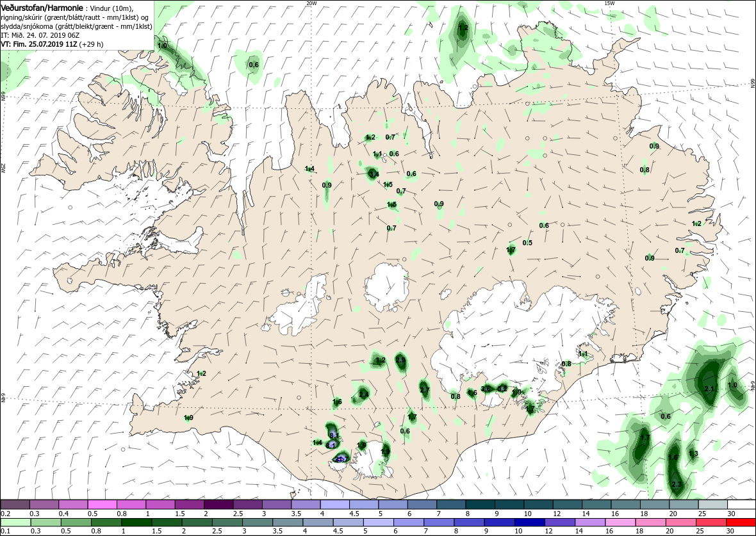Click the "15W" longitude label

pos(609,3)
